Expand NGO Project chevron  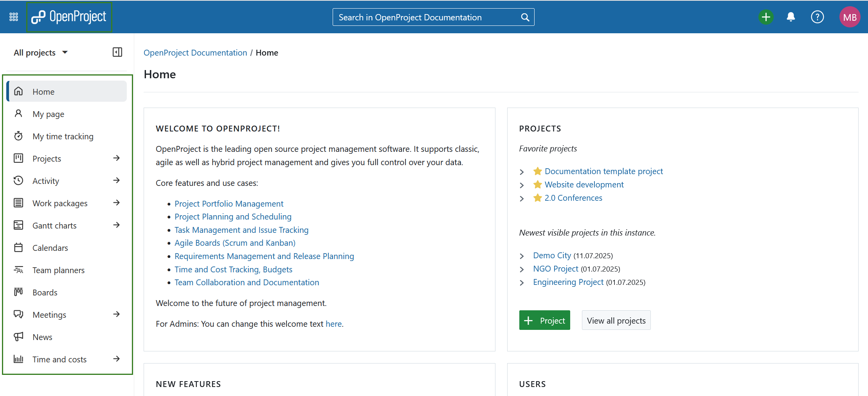pyautogui.click(x=522, y=269)
